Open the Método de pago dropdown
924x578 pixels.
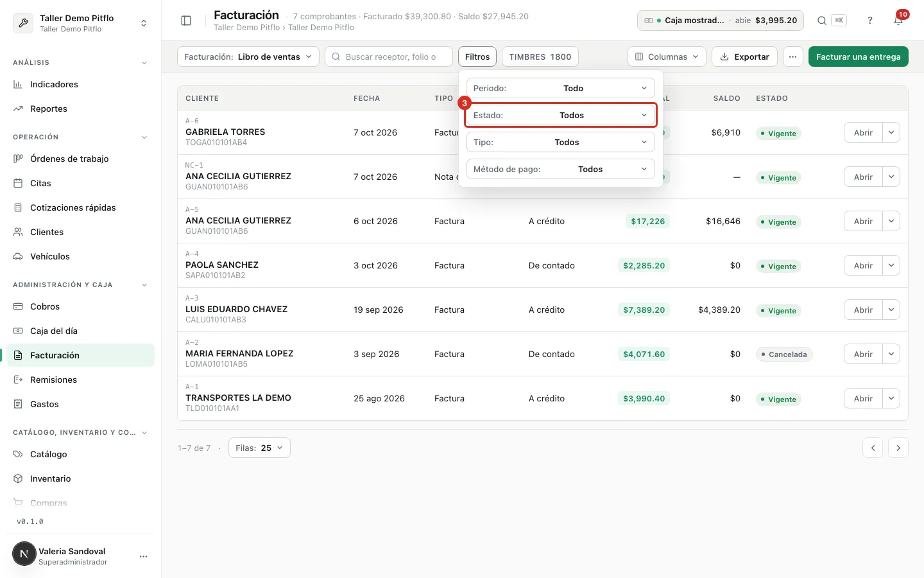561,169
